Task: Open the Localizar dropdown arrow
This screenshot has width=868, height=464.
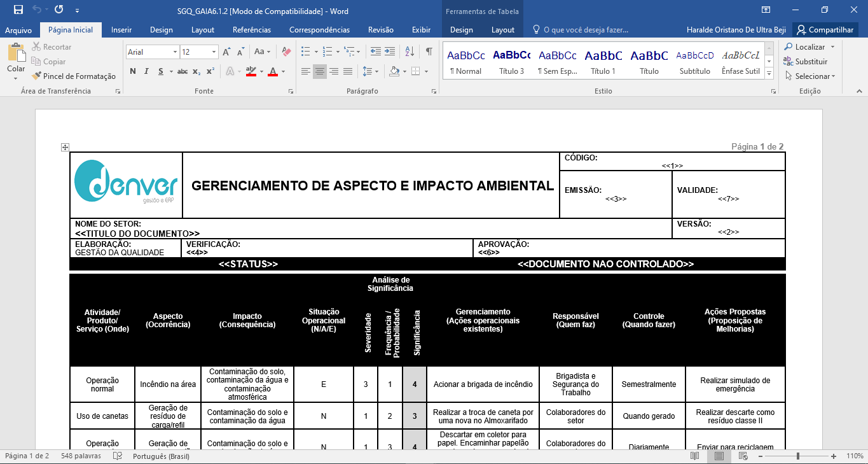Action: click(x=832, y=47)
